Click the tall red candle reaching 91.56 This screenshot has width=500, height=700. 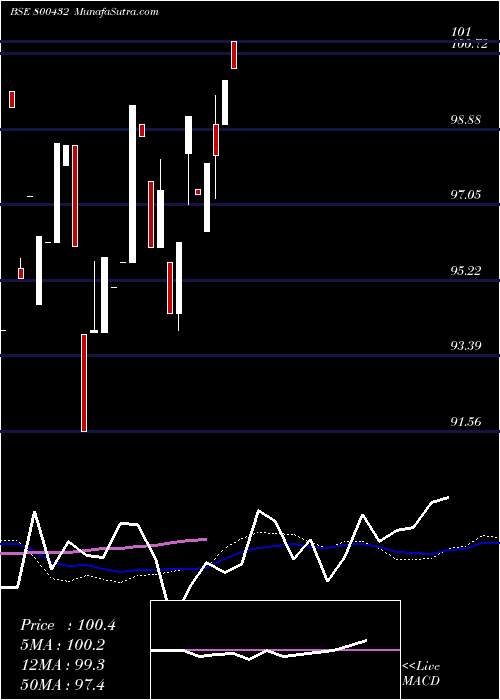tap(84, 383)
